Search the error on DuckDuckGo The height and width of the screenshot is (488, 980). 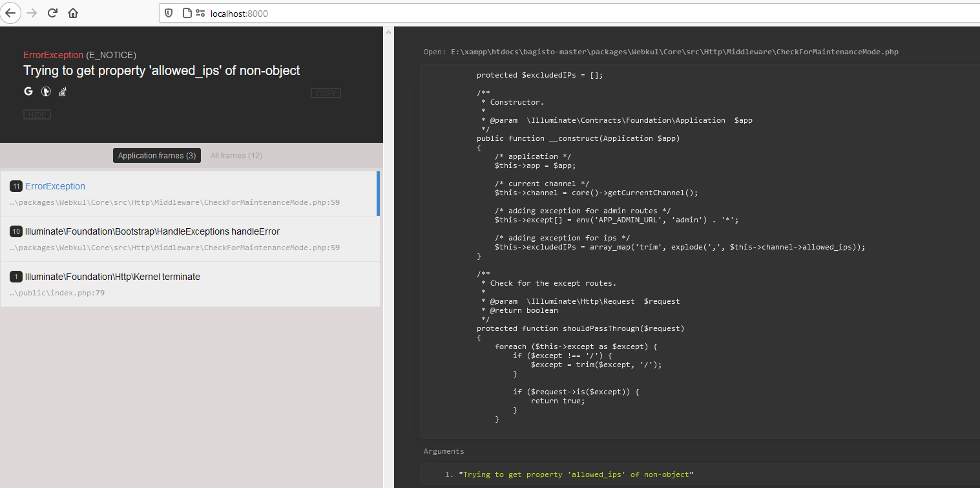(46, 92)
